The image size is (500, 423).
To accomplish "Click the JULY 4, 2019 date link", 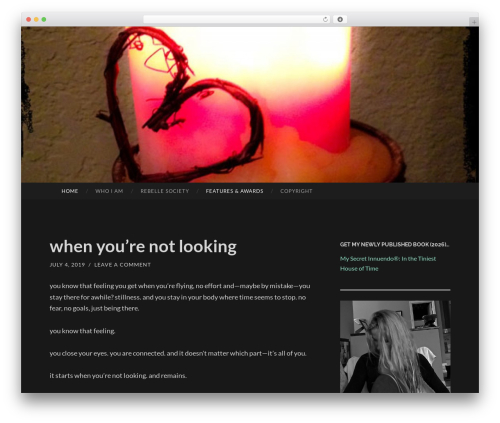I will point(67,265).
